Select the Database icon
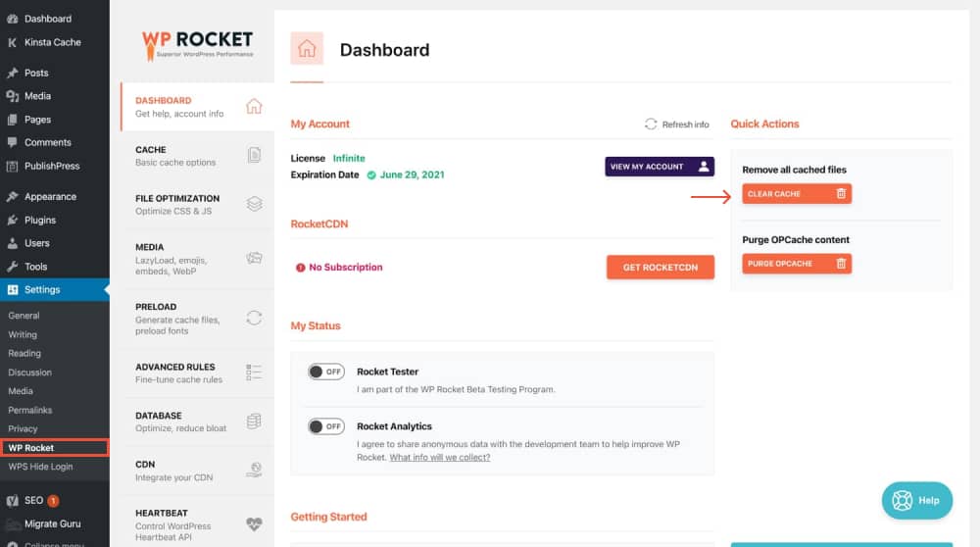This screenshot has height=547, width=980. click(x=254, y=422)
